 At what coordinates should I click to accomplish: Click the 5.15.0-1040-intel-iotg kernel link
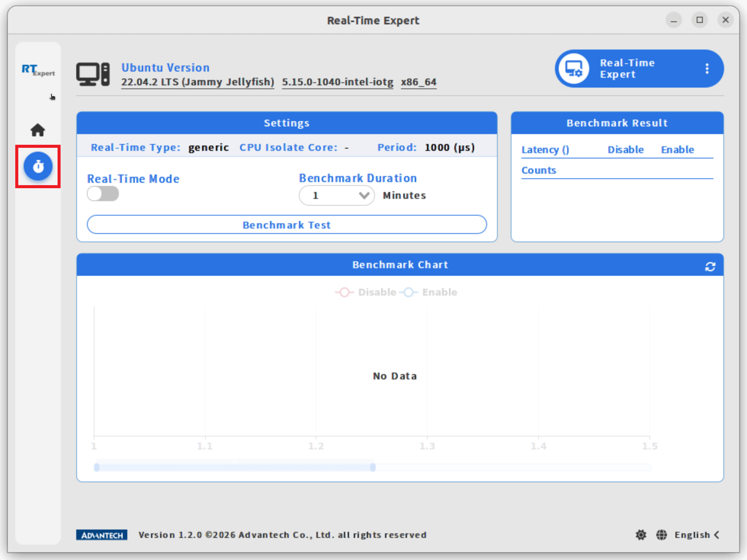tap(338, 82)
